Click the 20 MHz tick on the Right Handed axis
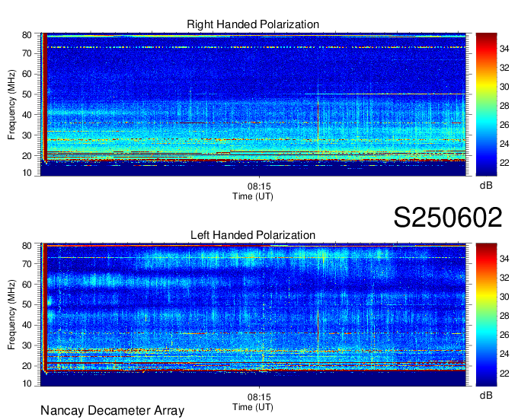 coord(27,156)
